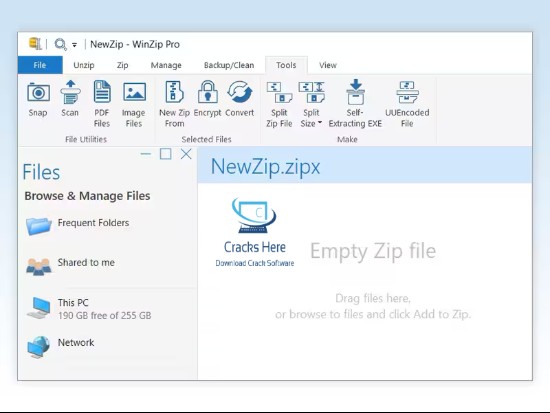Select the Scan tool
550x413 pixels.
[x=70, y=99]
